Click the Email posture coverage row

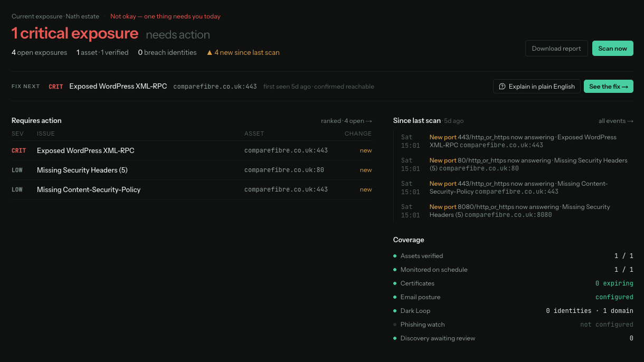coord(513,297)
